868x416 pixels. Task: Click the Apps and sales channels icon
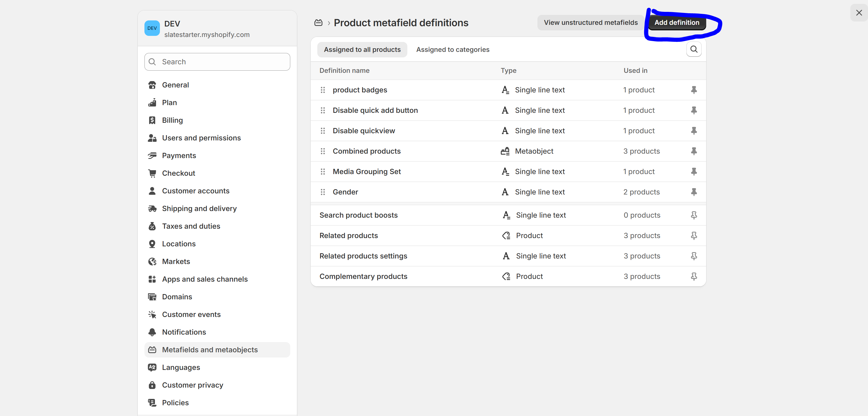pyautogui.click(x=152, y=279)
